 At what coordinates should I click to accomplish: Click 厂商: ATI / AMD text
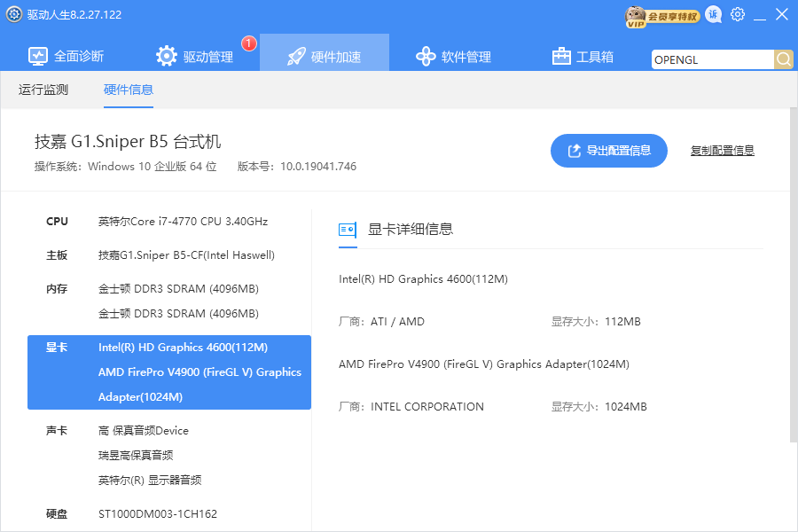[x=381, y=322]
